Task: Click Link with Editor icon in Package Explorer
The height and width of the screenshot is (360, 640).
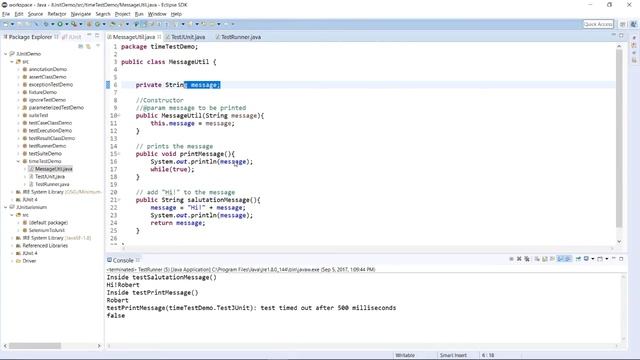Action: point(88,46)
